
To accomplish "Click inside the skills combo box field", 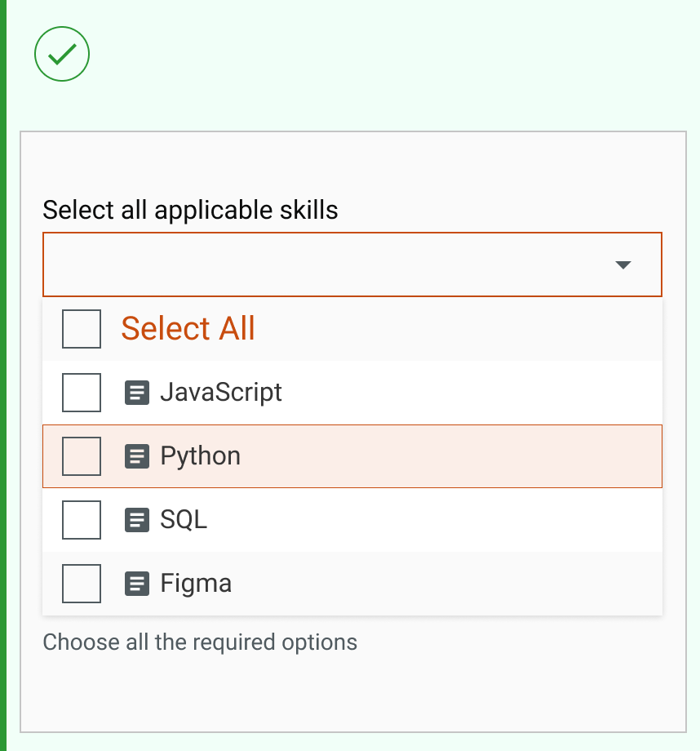I will 326,264.
